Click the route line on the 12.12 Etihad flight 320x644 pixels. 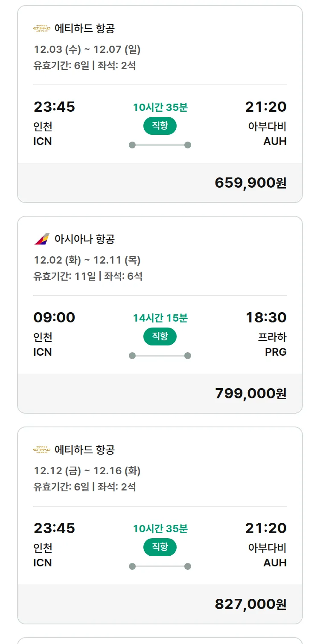160,566
